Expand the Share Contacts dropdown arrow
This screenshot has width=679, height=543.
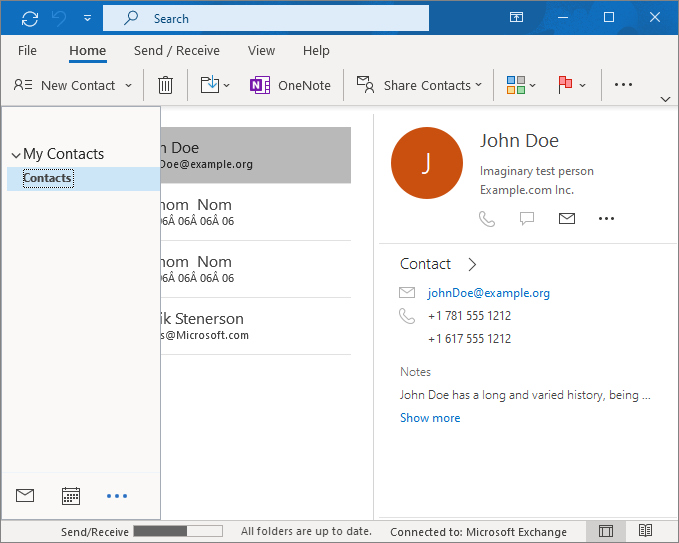(479, 85)
